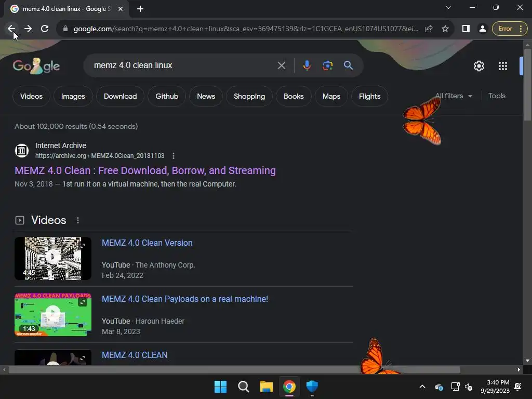Open MEMZ 4.0 Clean Payloads on a real machine link
Screen dimensions: 532x399
[185, 299]
